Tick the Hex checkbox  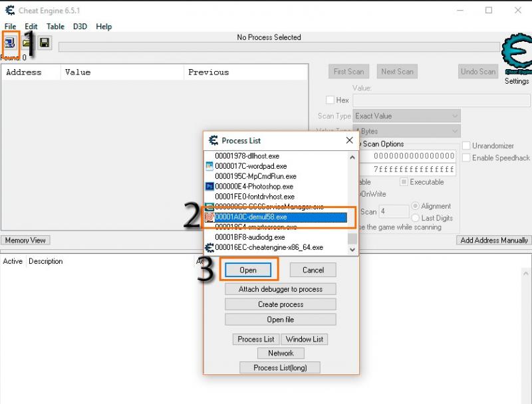(x=330, y=100)
